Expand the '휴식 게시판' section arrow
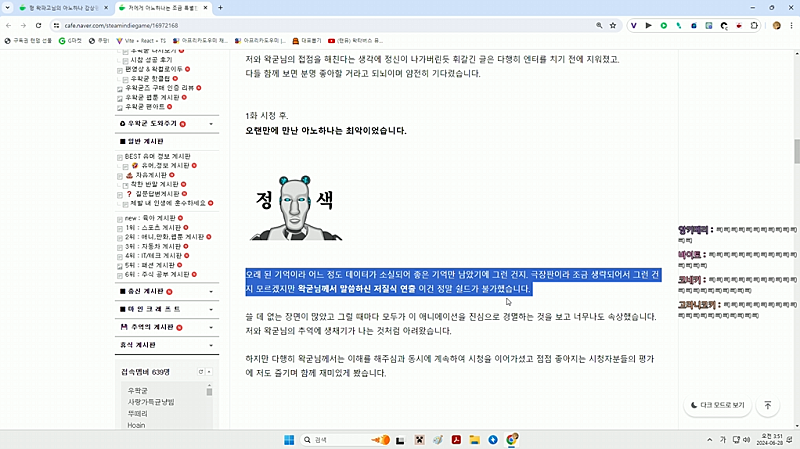Viewport: 800px width, 449px height. coord(211,345)
